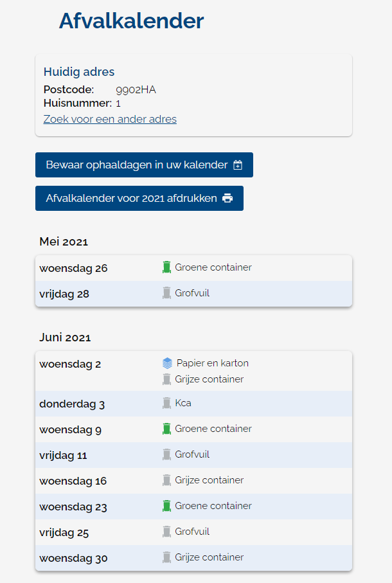Click calendar icon on Bewaar ophaaldagen button
Screen dimensions: 392x583
click(238, 165)
